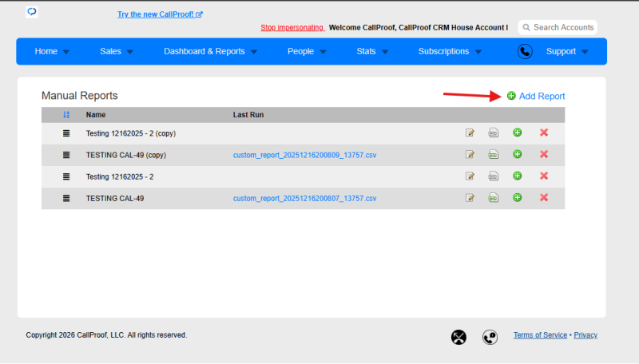Delete the TESTING CAL-49 (copy) report
The image size is (639, 364).
click(544, 154)
